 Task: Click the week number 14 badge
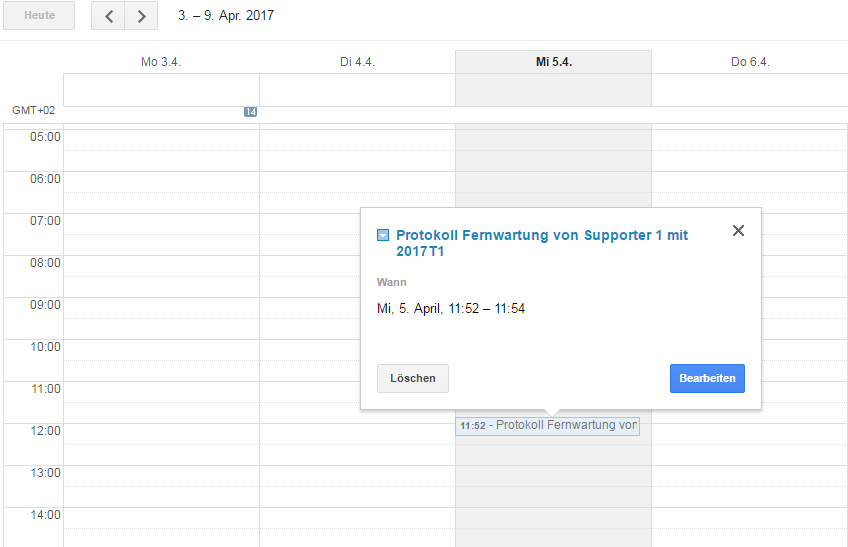pos(250,112)
